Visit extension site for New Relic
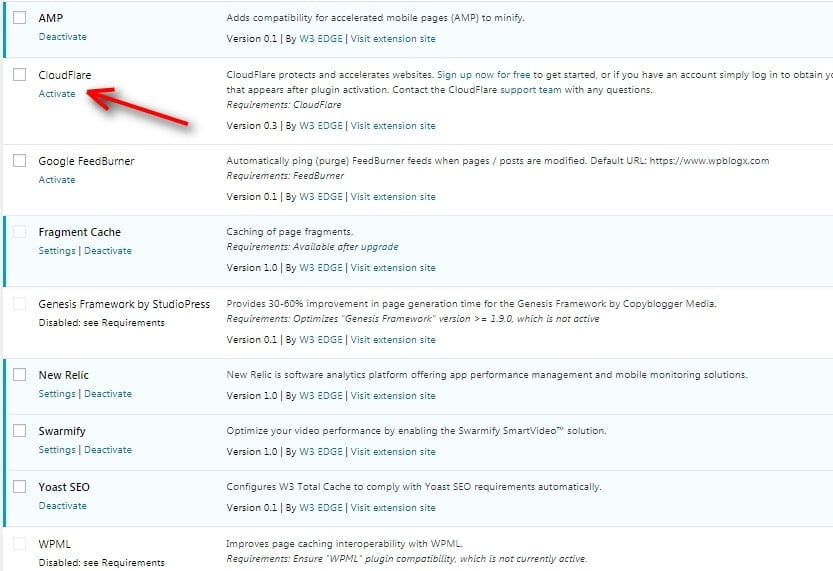The image size is (833, 571). [x=393, y=396]
